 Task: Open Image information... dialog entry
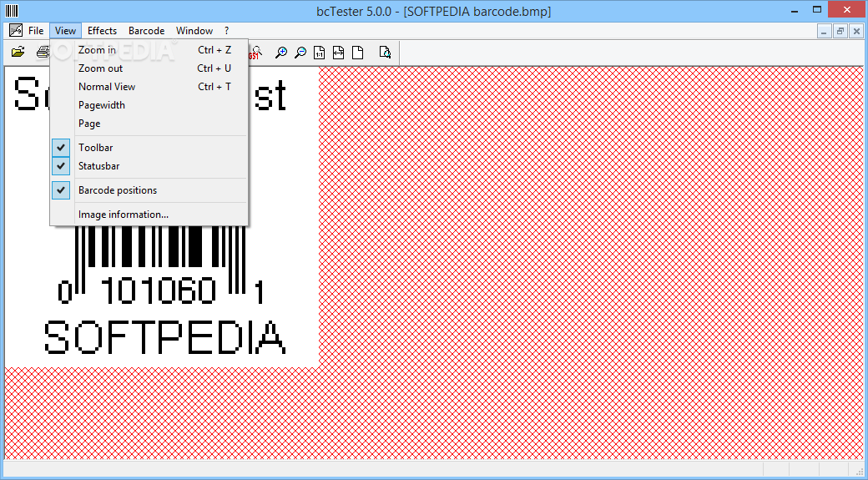tap(149, 215)
